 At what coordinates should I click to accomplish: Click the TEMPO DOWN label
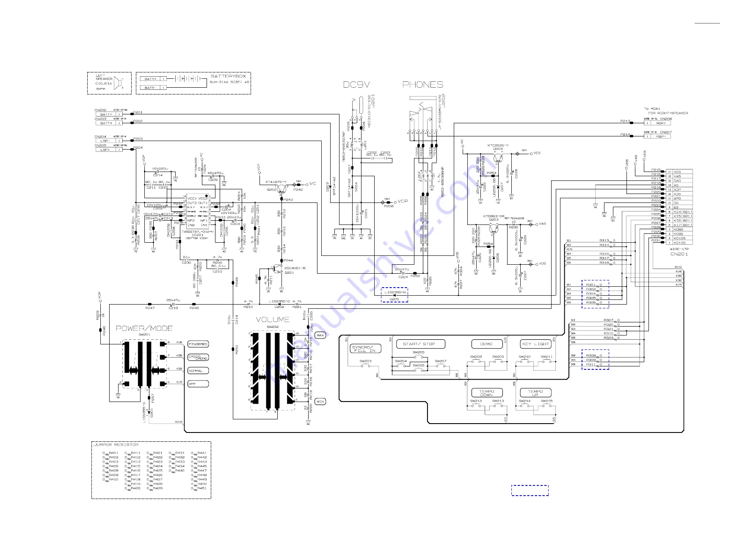click(x=487, y=393)
